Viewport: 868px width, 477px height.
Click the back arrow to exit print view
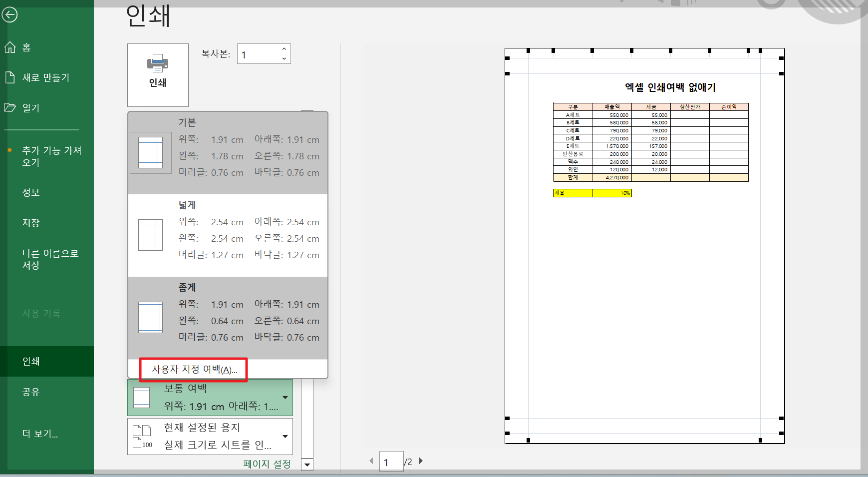[x=10, y=15]
